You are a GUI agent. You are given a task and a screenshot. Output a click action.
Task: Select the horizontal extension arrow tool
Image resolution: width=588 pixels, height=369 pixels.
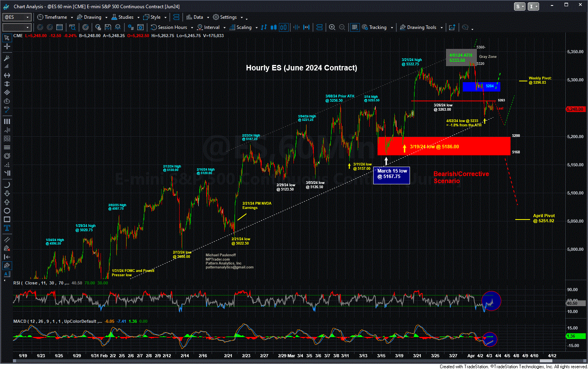7,75
